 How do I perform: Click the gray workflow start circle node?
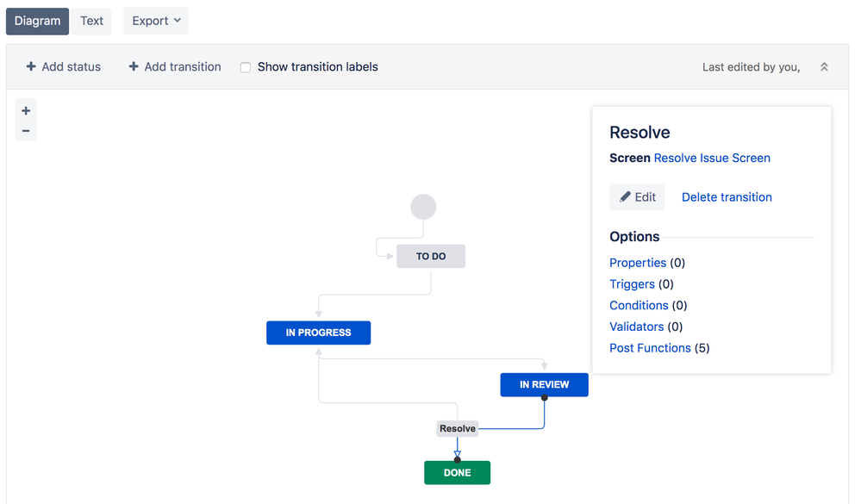(x=423, y=206)
